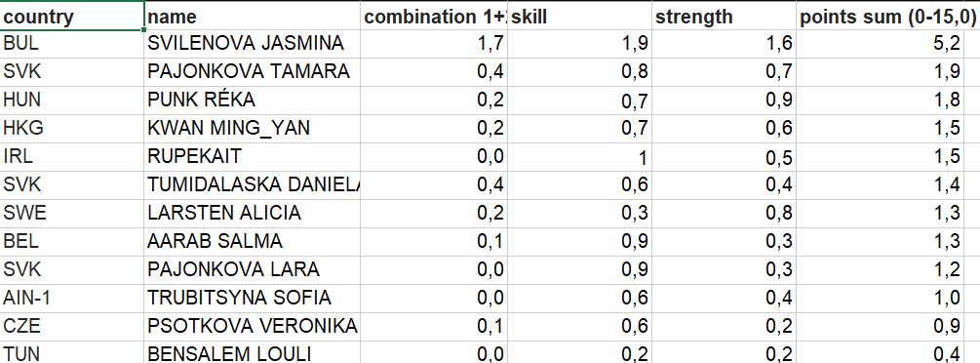This screenshot has width=980, height=363.
Task: Click the HKG country cell
Action: [x=72, y=128]
